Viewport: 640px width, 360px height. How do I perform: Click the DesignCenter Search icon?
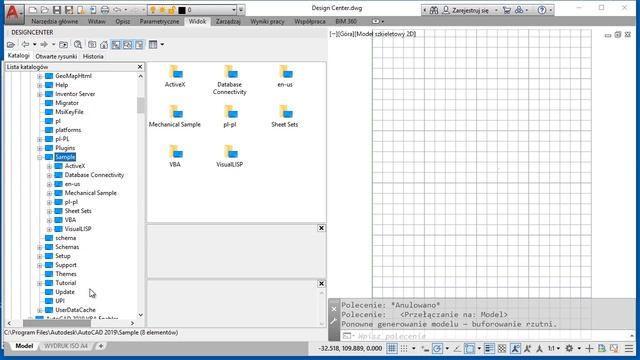click(78, 44)
